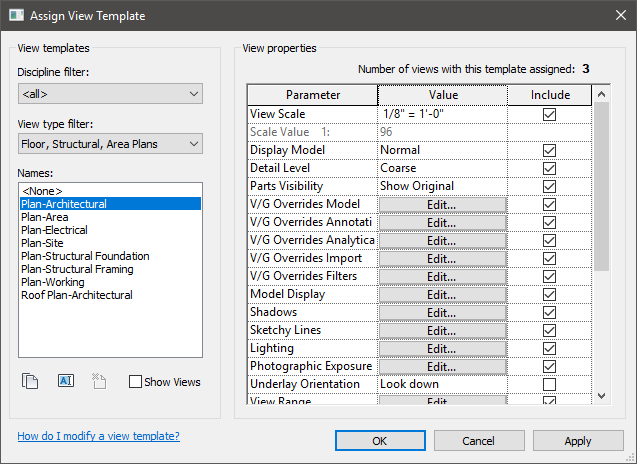Open the How do I modify a view template link
Image resolution: width=637 pixels, height=464 pixels.
98,436
